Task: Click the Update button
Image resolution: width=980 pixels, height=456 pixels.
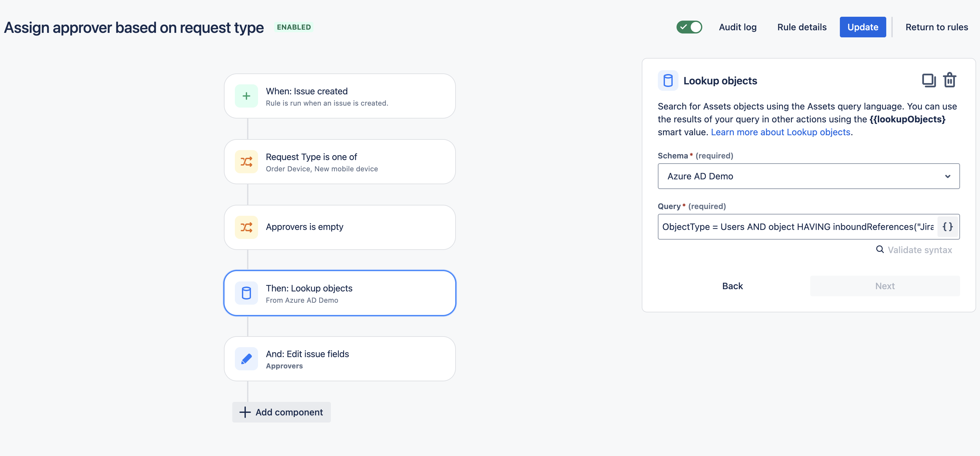Action: tap(862, 27)
